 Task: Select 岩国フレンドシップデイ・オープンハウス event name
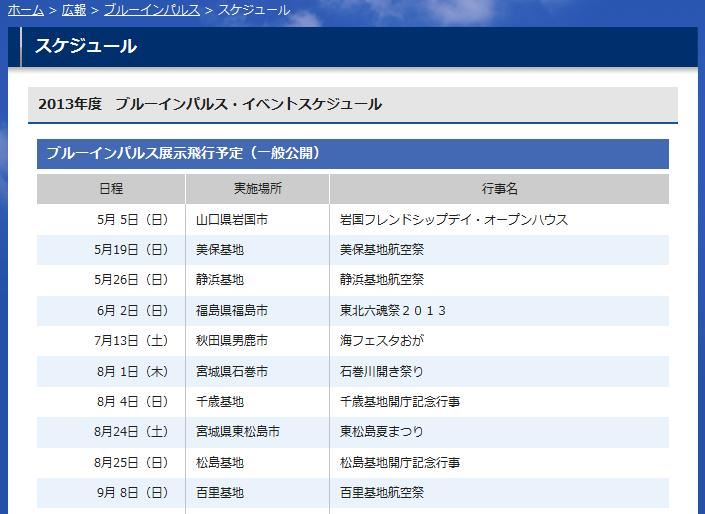coord(454,219)
